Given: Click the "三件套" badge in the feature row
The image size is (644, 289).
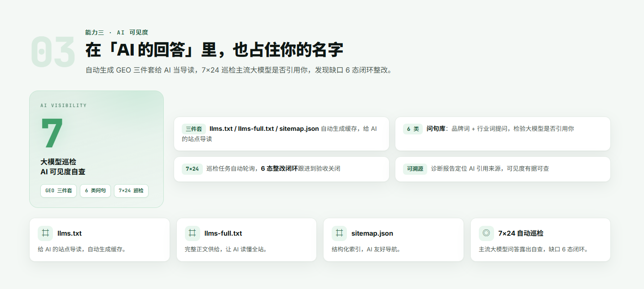Looking at the screenshot, I should click(194, 129).
